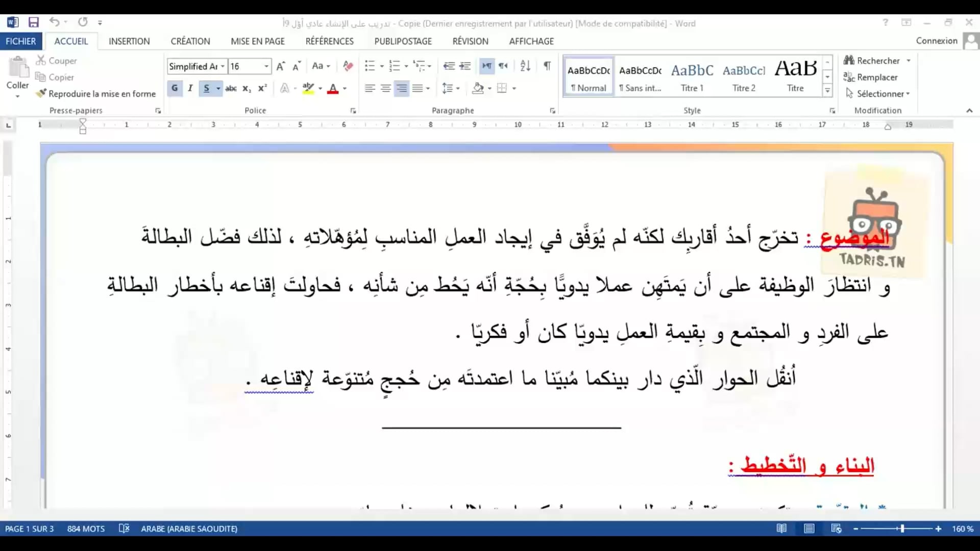This screenshot has height=551, width=980.
Task: Click the Couper scissors icon
Action: (x=41, y=60)
